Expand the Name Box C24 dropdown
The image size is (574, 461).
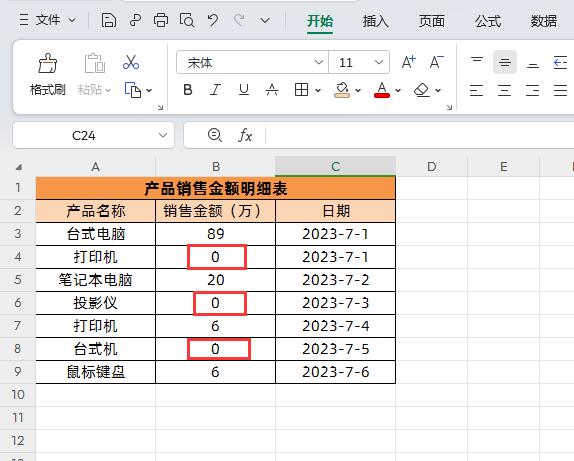(x=163, y=135)
